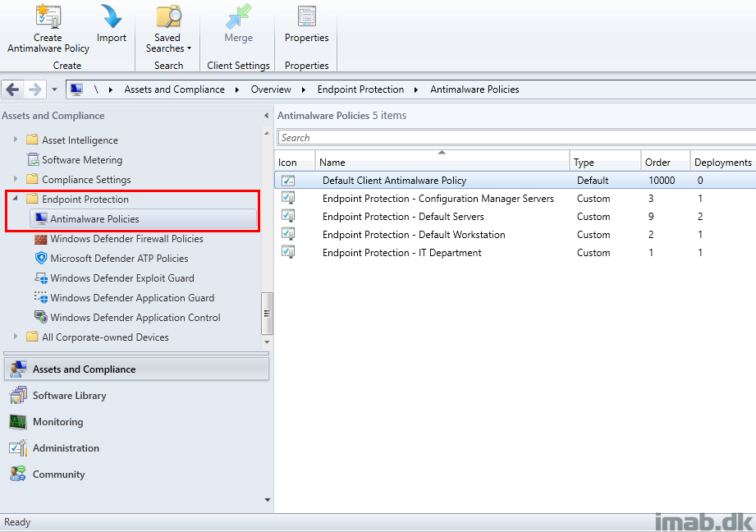Open the Saved Searches ribbon icon

tap(169, 16)
